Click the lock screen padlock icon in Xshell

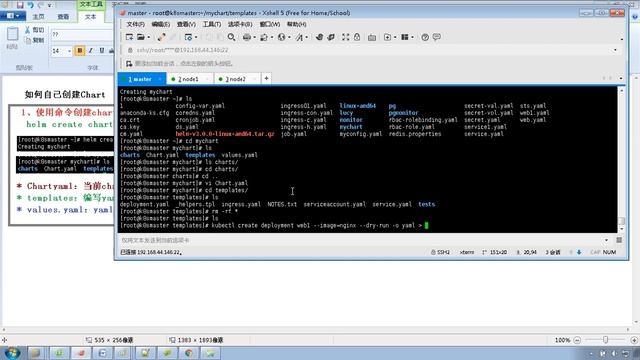357,37
